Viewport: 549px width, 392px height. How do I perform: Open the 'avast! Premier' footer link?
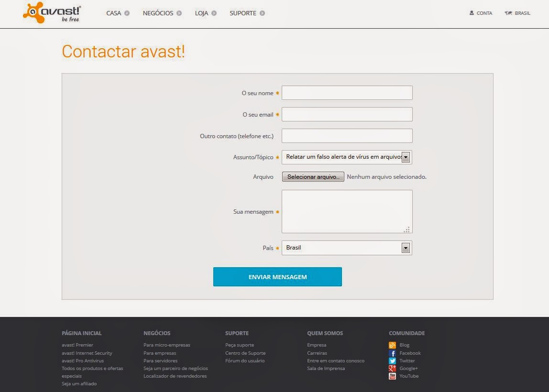77,345
